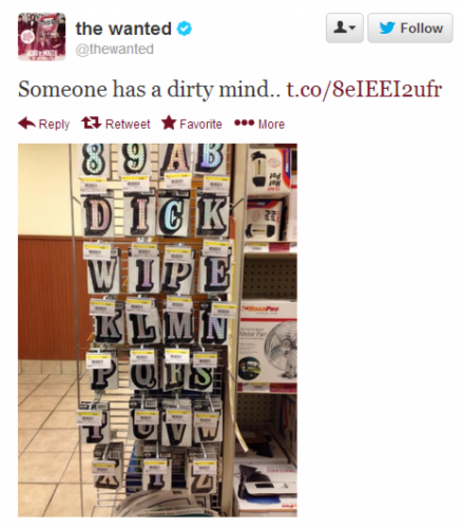The width and height of the screenshot is (461, 528).
Task: Open the wanted profile avatar
Action: pyautogui.click(x=42, y=37)
